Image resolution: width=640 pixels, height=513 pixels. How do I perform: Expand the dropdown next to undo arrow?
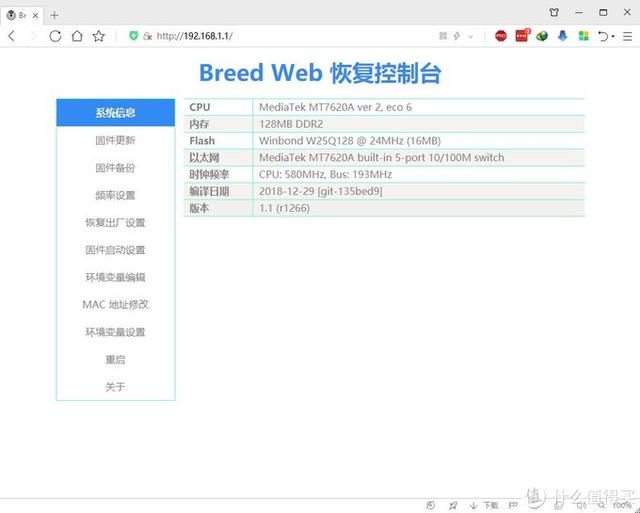[x=613, y=36]
